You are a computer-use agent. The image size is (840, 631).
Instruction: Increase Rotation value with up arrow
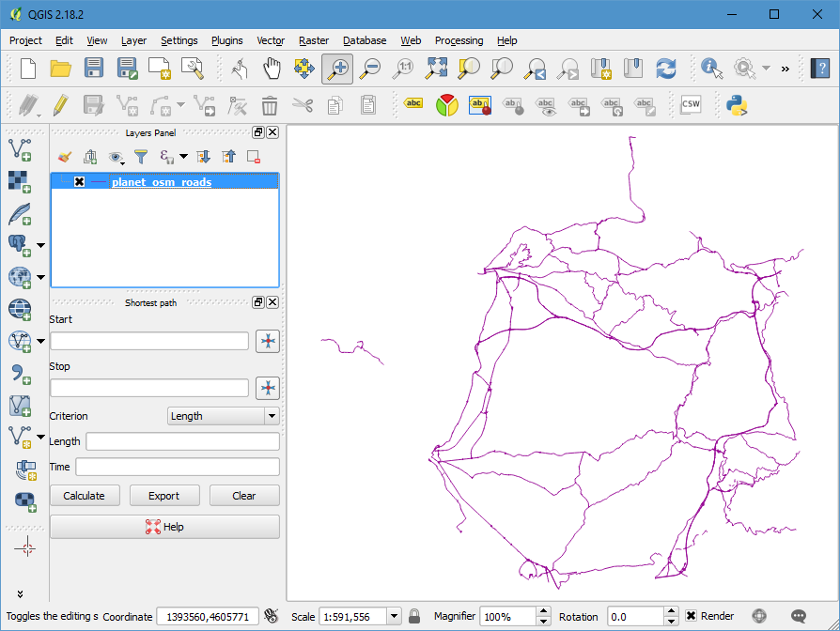[671, 611]
